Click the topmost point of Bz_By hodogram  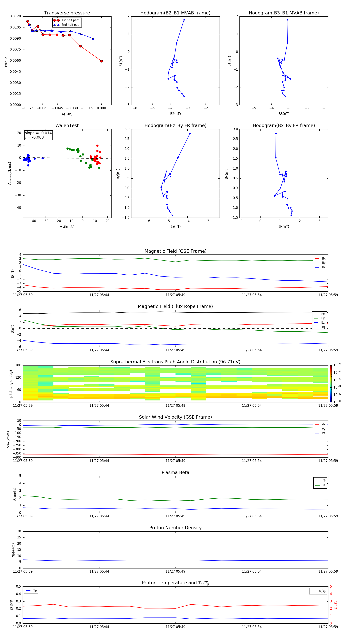[190, 133]
